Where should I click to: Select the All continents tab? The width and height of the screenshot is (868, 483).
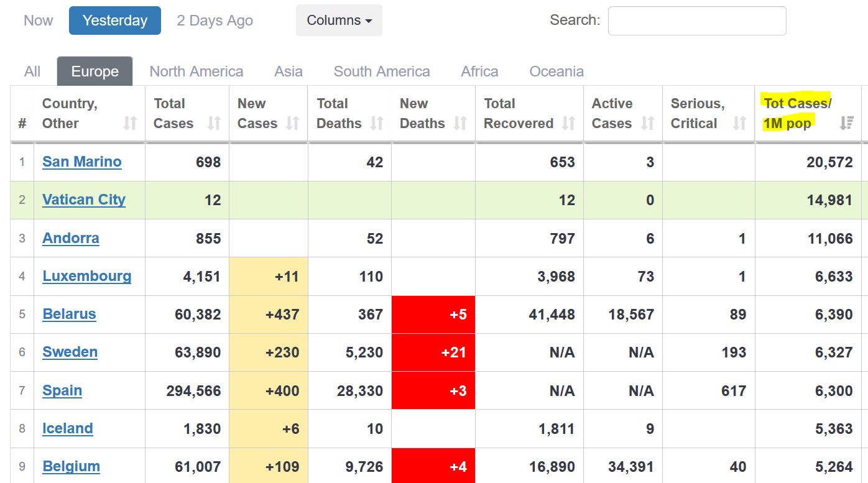tap(32, 71)
